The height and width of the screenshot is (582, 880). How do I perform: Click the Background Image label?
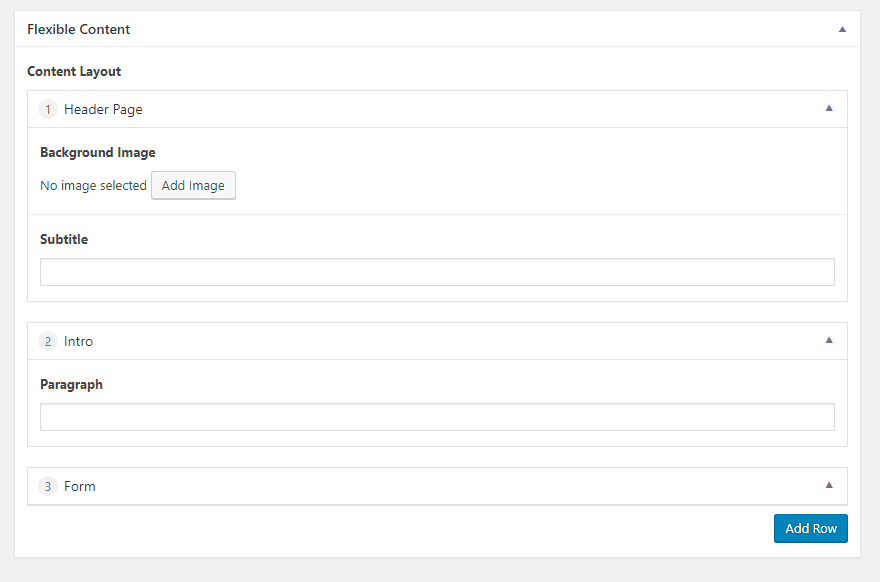[x=98, y=153]
